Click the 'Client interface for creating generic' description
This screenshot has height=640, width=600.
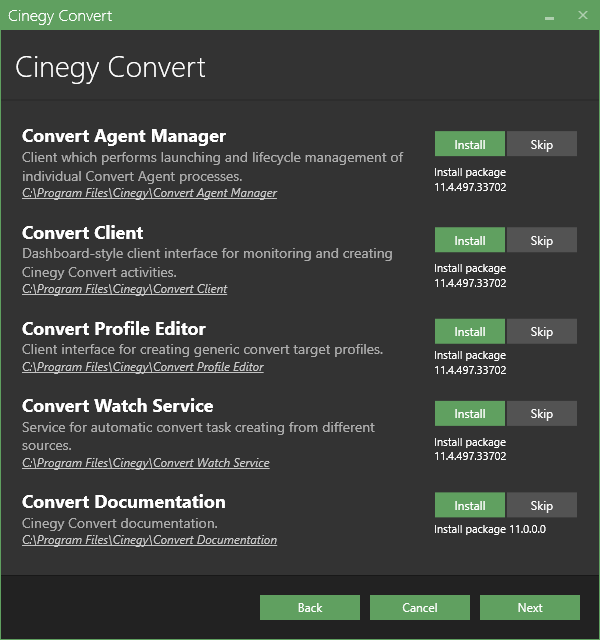pyautogui.click(x=202, y=350)
